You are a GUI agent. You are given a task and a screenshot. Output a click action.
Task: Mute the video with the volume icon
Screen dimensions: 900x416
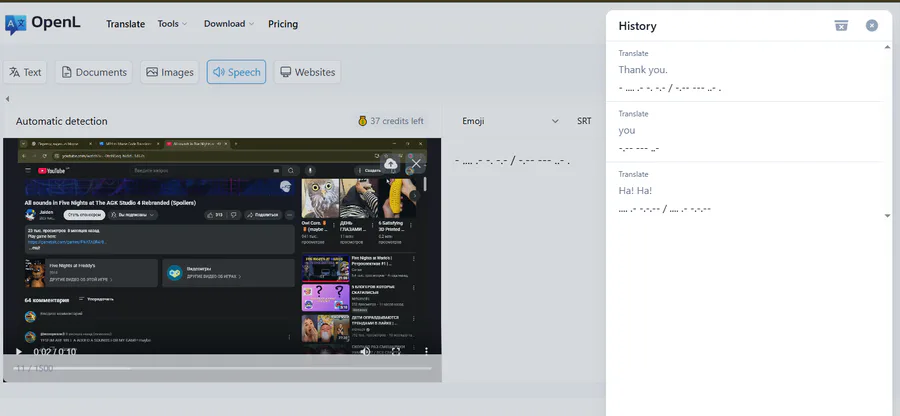coord(365,352)
